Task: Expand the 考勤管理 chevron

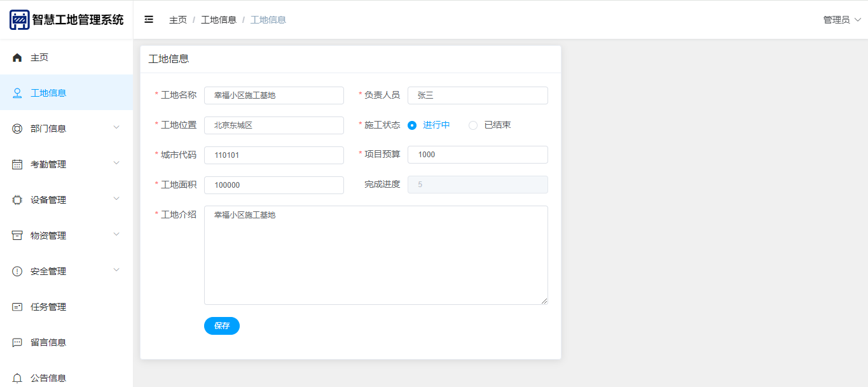Action: click(x=116, y=163)
